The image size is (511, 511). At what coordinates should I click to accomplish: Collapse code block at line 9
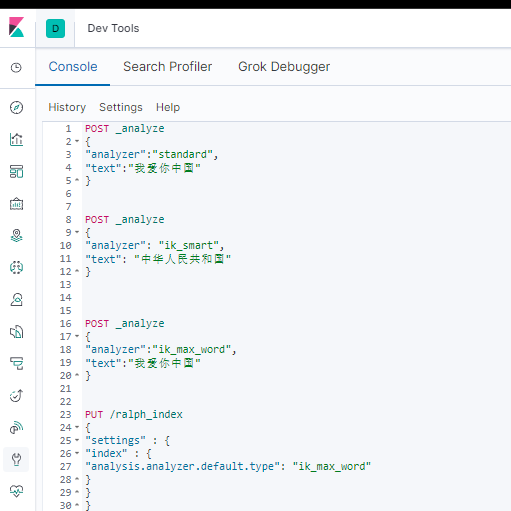pos(77,232)
